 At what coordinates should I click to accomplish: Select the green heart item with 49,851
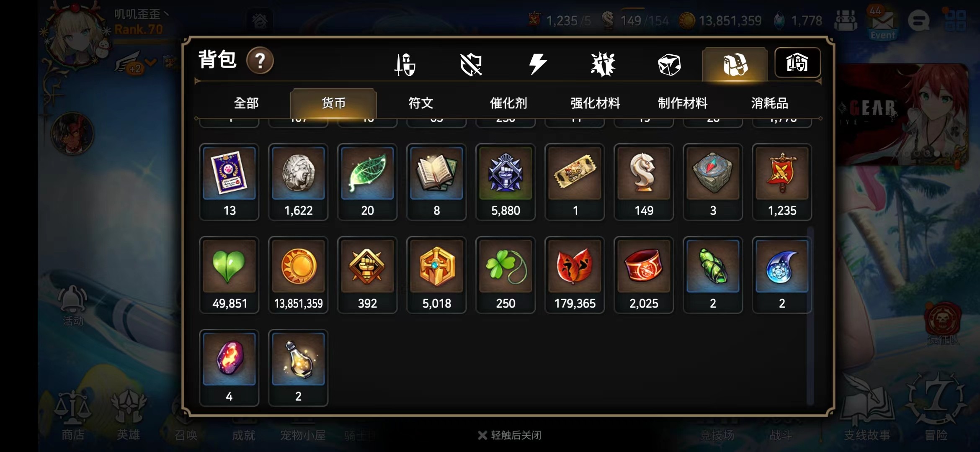pyautogui.click(x=229, y=275)
